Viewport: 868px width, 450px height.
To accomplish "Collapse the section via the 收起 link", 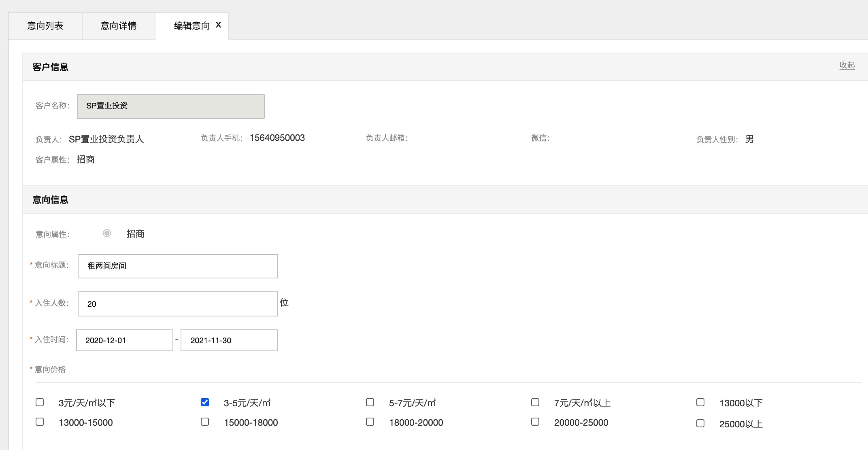I will pyautogui.click(x=847, y=65).
